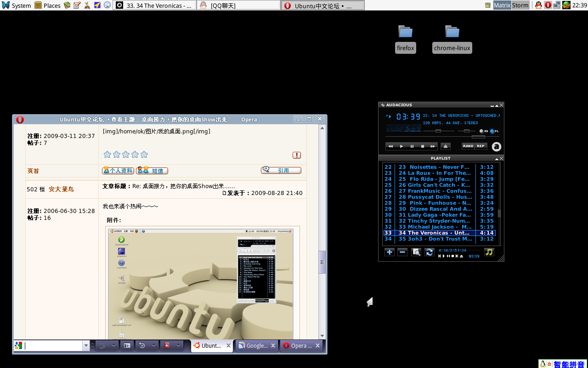Toggle RAND shuffle mode in Audacious
The width and height of the screenshot is (588, 368).
468,146
